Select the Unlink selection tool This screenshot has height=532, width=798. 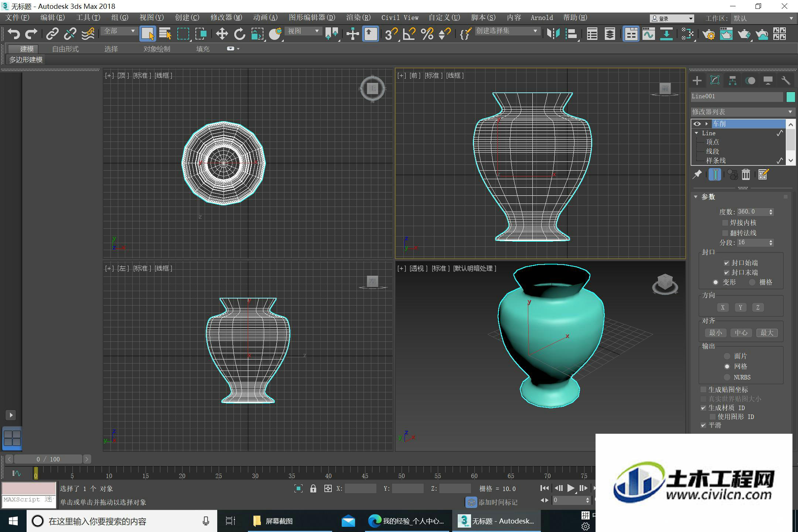click(70, 34)
